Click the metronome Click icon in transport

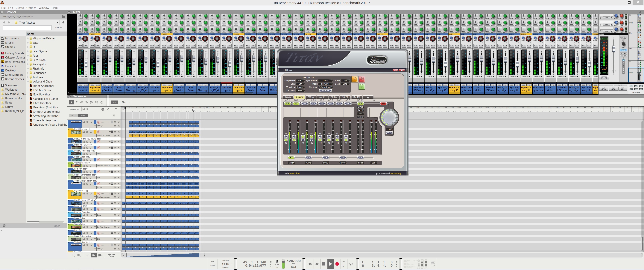277,262
